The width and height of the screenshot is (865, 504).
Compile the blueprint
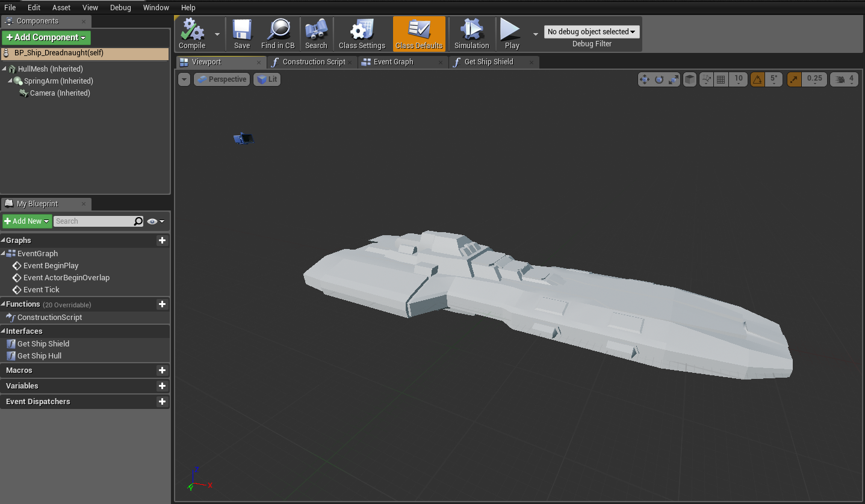[192, 34]
